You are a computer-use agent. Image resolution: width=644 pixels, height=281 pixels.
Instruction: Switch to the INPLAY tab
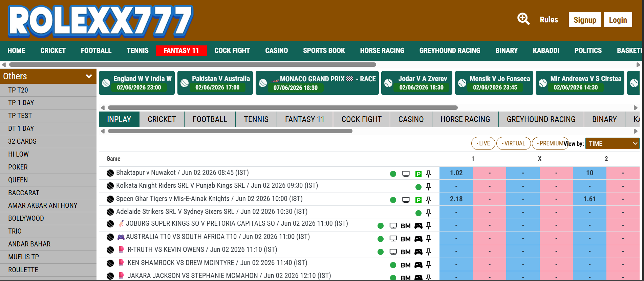coord(119,119)
